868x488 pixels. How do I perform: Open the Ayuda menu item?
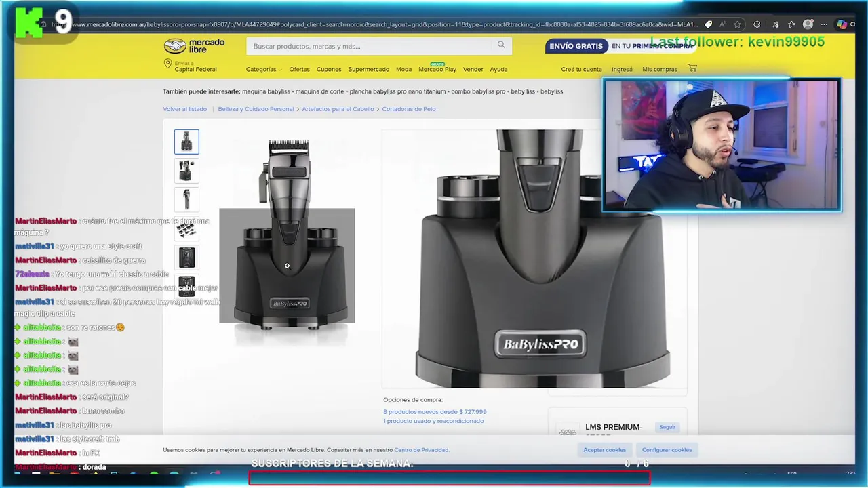pyautogui.click(x=498, y=69)
